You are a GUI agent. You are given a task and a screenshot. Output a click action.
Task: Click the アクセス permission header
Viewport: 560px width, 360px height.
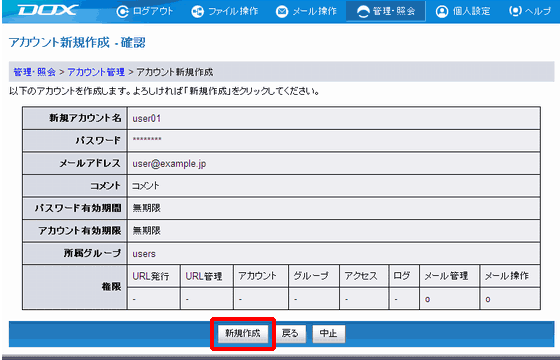361,276
